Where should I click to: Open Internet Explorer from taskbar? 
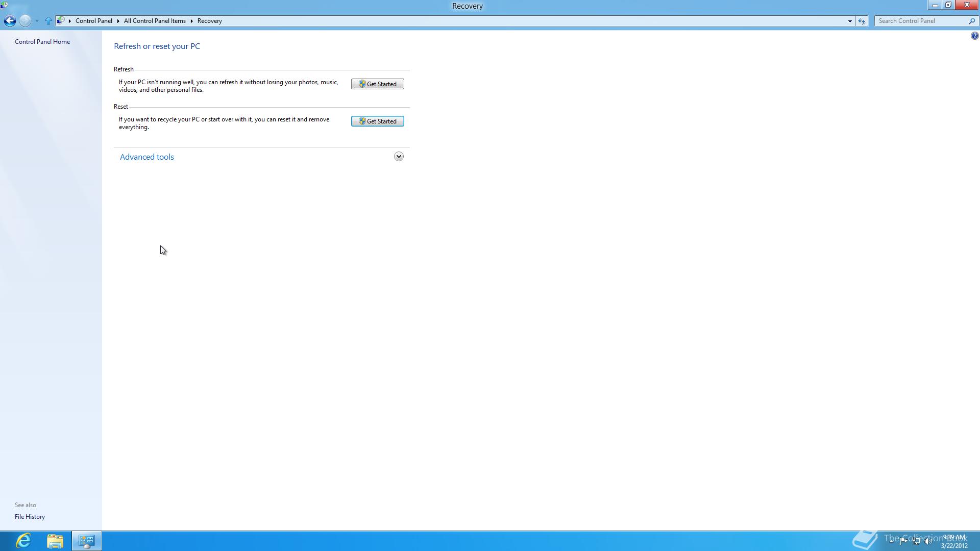point(23,540)
